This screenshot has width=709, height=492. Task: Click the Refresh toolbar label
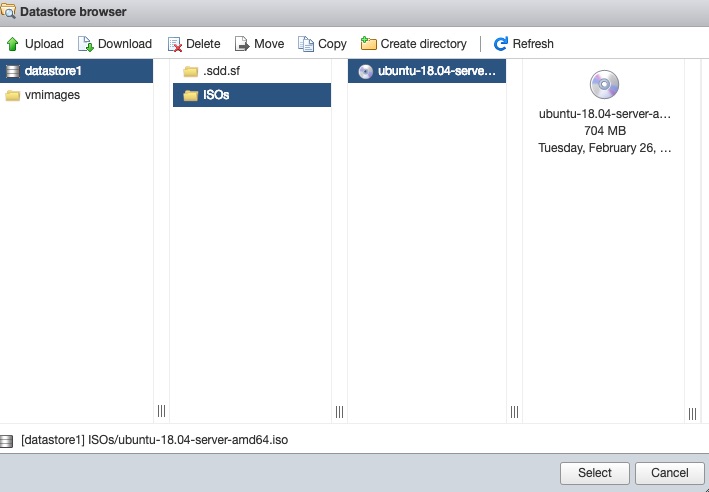[533, 44]
